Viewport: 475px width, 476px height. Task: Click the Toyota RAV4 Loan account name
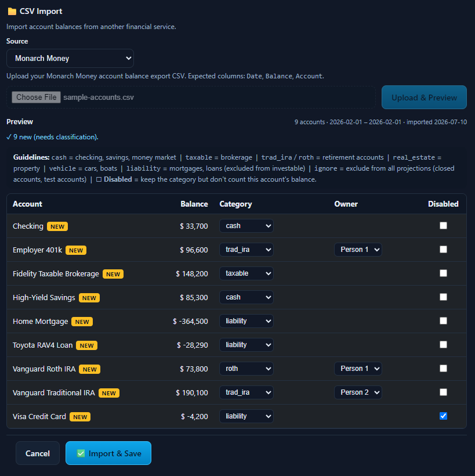(x=43, y=345)
